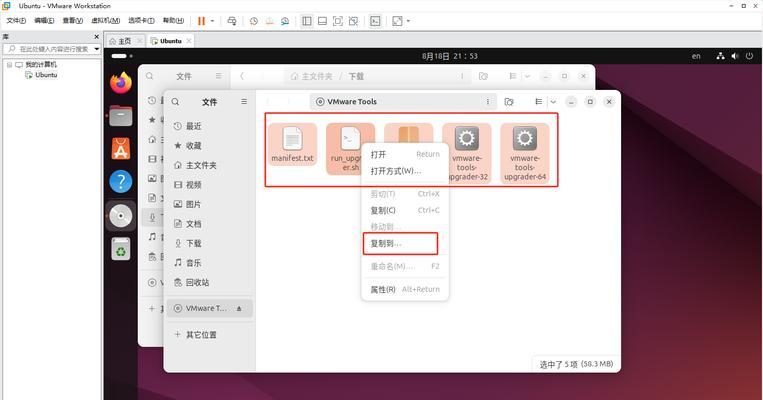Click the search icon in front Files window
The width and height of the screenshot is (763, 400).
pos(175,102)
